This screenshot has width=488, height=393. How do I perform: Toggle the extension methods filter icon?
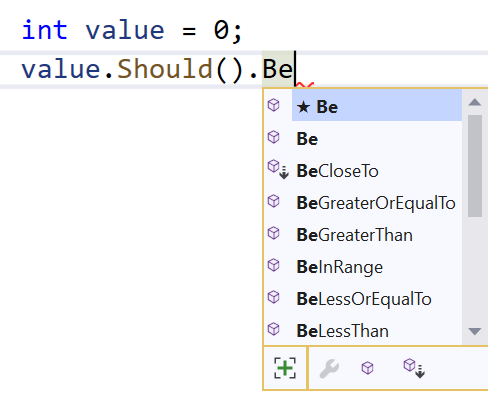[414, 368]
